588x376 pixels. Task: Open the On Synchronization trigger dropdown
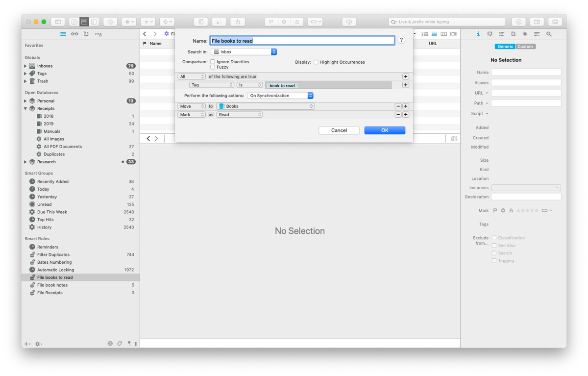tap(280, 96)
